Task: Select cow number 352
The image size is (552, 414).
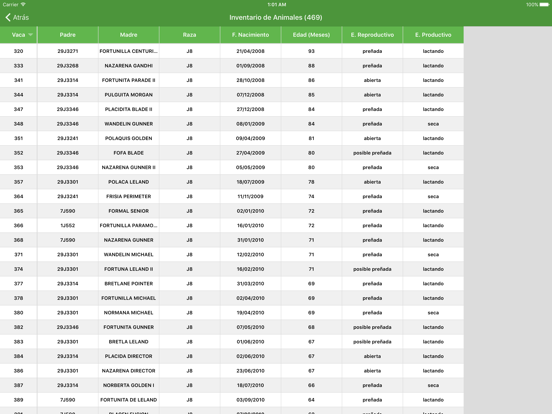Action: [18, 153]
